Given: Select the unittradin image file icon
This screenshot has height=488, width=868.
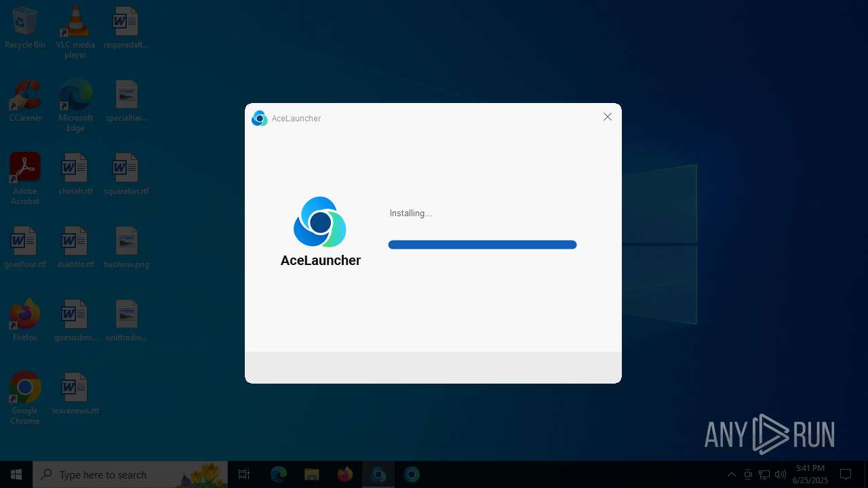Looking at the screenshot, I should (x=126, y=321).
